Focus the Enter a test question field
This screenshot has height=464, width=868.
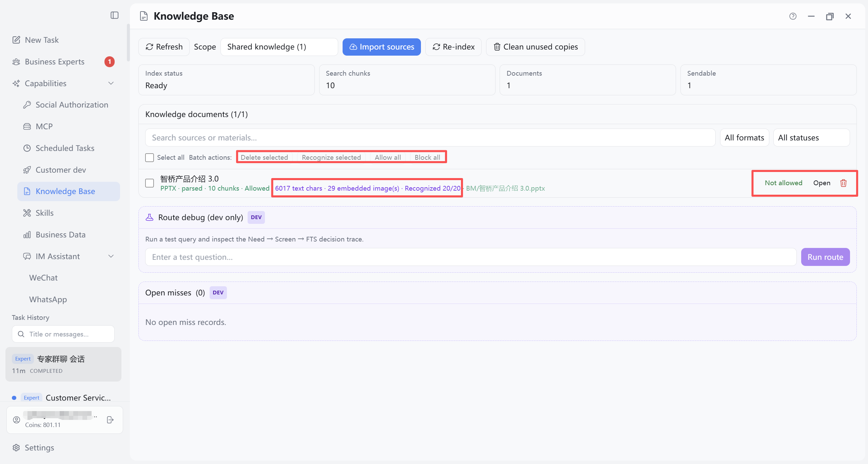(470, 257)
